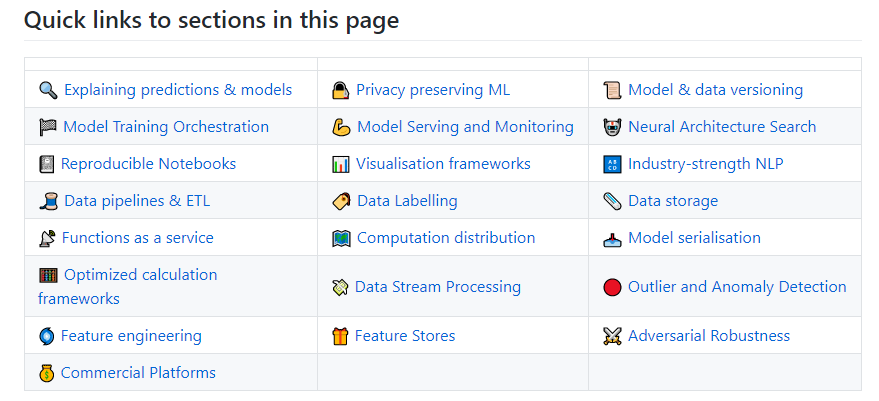Viewport: 879px width, 401px height.
Task: Jump to Data pipelines & ETL section
Action: pos(137,201)
